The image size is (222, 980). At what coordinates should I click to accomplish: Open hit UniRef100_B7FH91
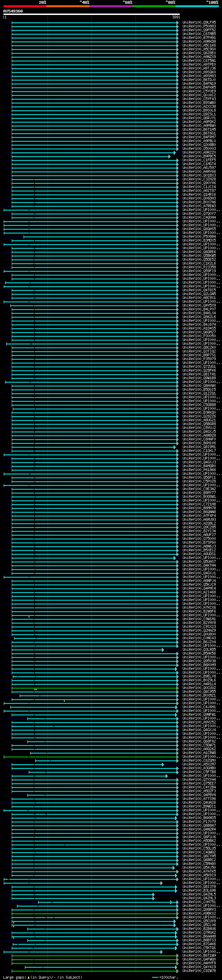point(199,38)
